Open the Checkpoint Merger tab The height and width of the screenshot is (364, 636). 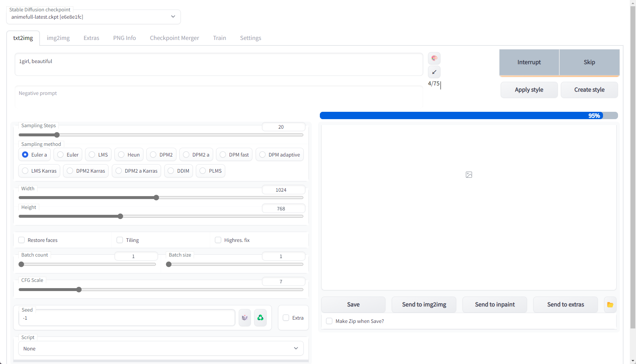coord(175,38)
